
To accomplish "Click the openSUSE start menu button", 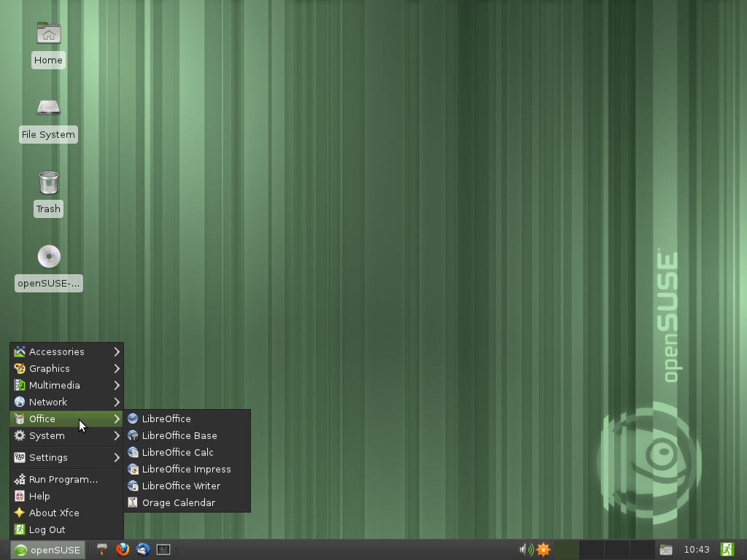I will (48, 550).
